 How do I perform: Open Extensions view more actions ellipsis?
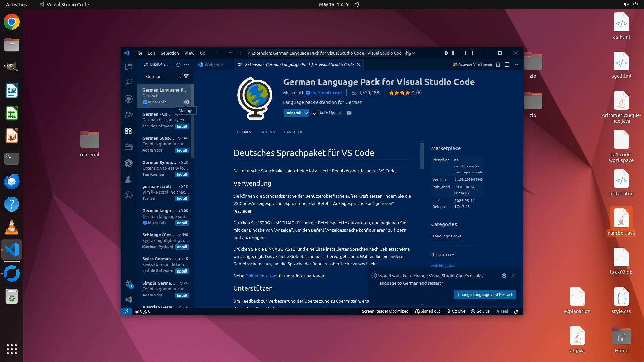point(186,64)
